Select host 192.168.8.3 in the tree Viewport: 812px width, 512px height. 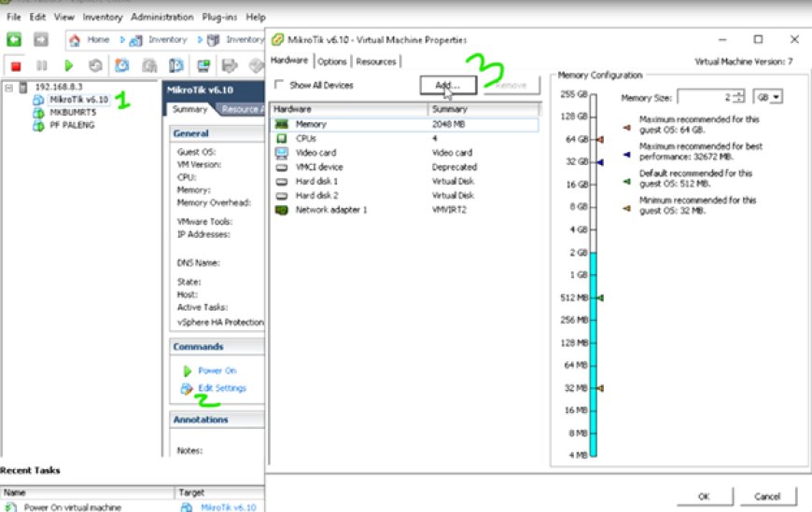click(x=59, y=87)
